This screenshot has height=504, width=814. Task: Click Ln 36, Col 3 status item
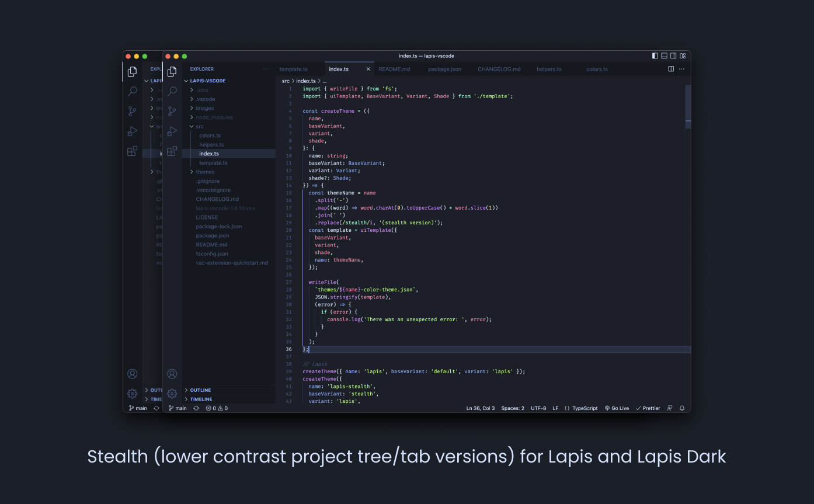(481, 408)
